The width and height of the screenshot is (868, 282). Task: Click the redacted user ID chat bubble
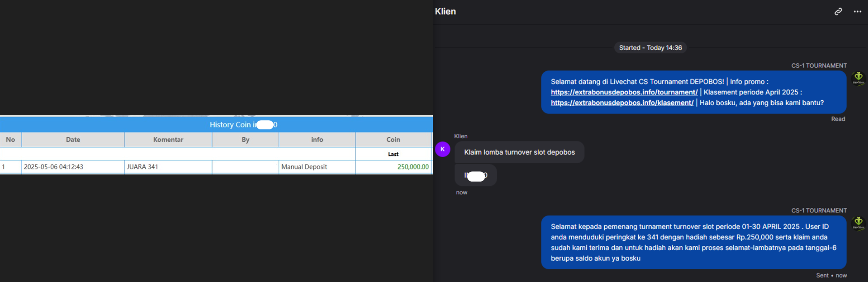point(476,175)
